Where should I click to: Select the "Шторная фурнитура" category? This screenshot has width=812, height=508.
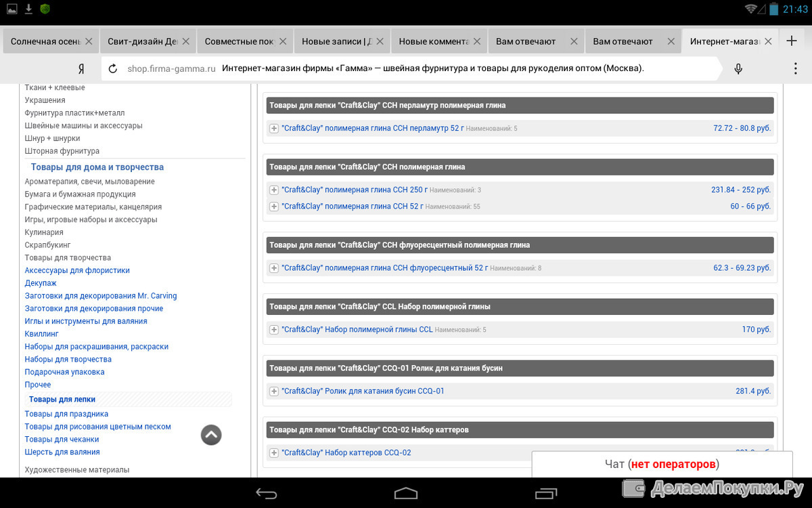click(x=62, y=151)
